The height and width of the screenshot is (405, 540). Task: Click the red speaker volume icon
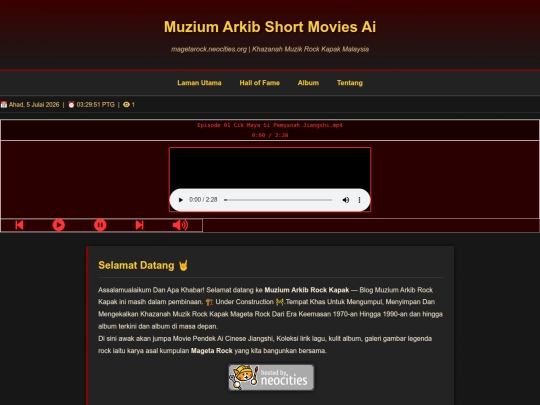click(180, 225)
